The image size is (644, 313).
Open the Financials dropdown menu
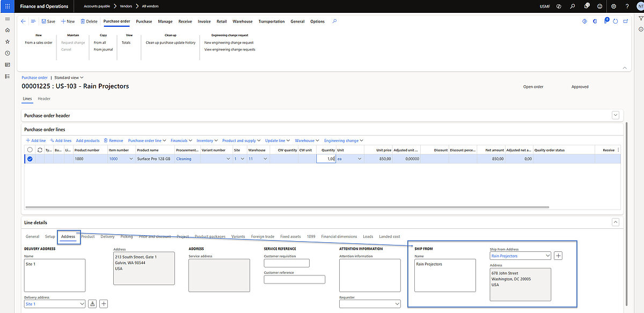pos(181,140)
